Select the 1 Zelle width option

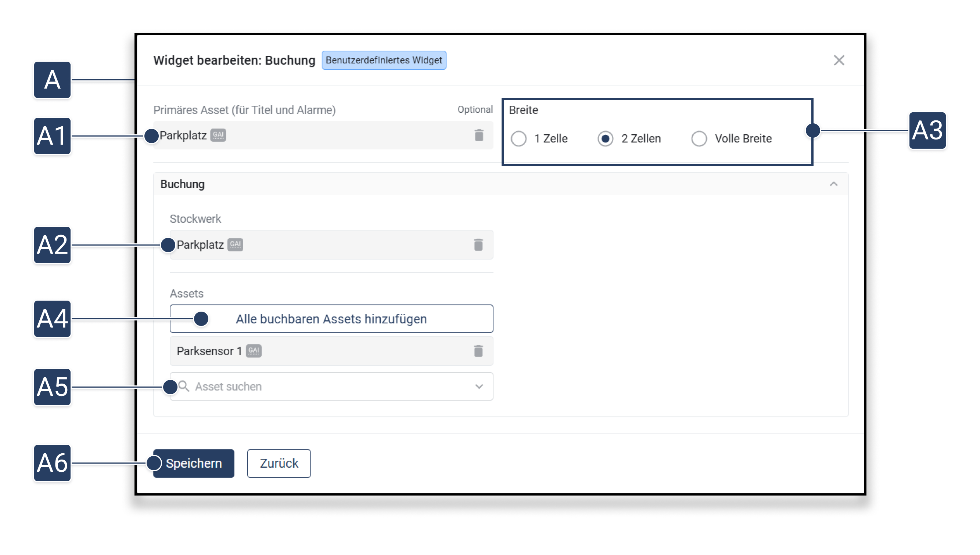tap(519, 139)
